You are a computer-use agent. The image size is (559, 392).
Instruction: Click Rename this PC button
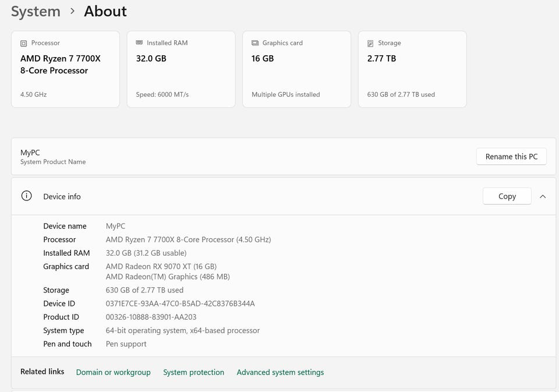point(511,157)
